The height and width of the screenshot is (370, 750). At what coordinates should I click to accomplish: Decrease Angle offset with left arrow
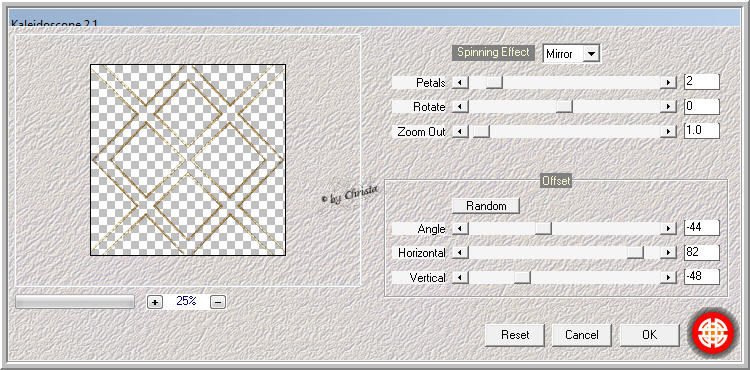[x=460, y=229]
